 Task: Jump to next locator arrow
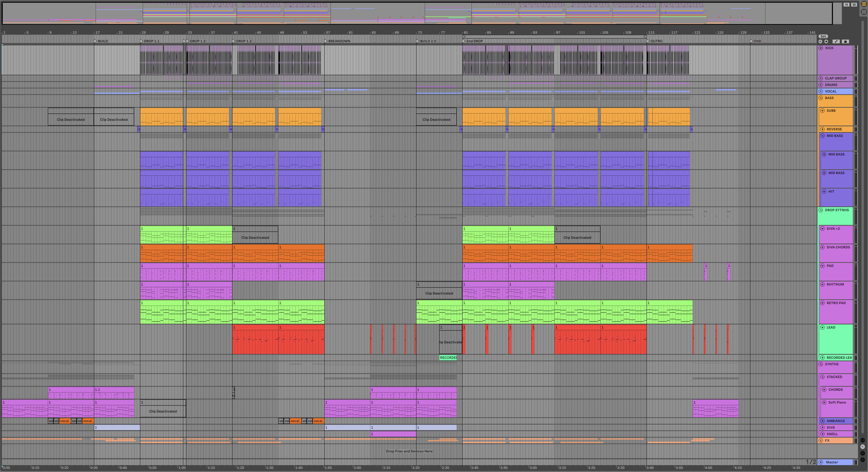(826, 42)
